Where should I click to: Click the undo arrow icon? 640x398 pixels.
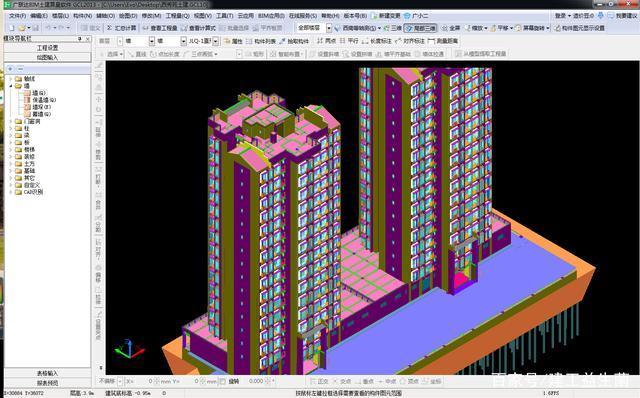coord(48,28)
